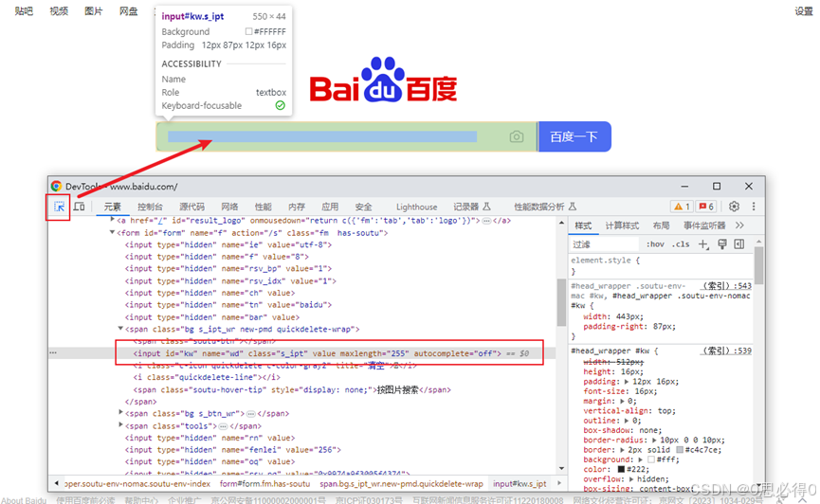The image size is (820, 504).
Task: Click the Baidu logo image
Action: tap(383, 80)
